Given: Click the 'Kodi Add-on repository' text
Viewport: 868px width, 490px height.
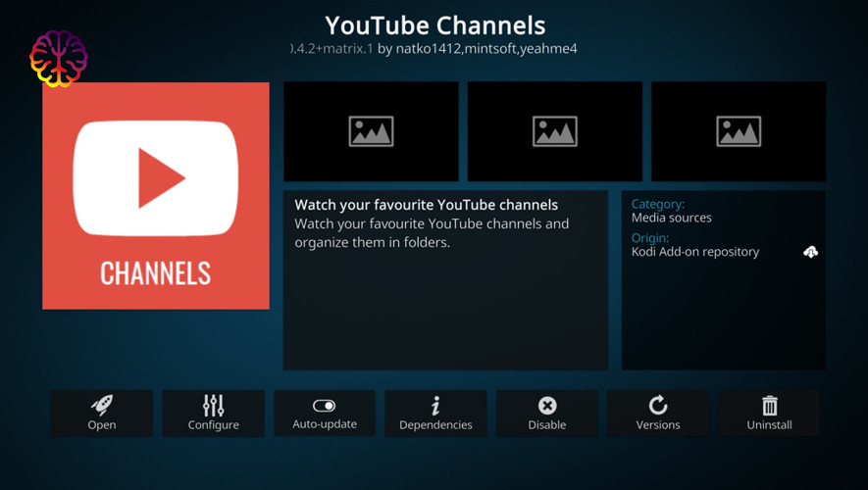Looking at the screenshot, I should click(695, 252).
